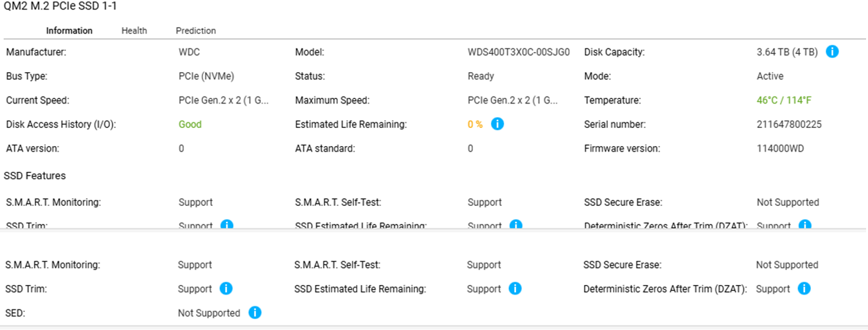Click the QM2 M.2 PCIe SSD 1-1 title

click(x=60, y=6)
